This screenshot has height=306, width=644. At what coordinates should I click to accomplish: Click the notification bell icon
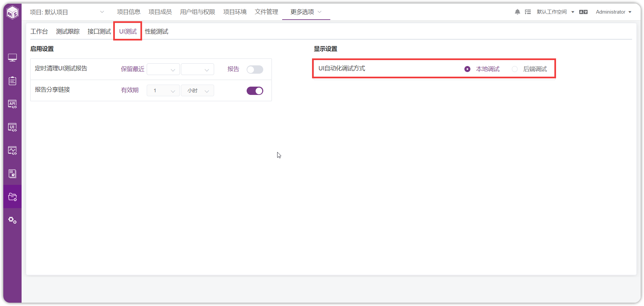518,12
